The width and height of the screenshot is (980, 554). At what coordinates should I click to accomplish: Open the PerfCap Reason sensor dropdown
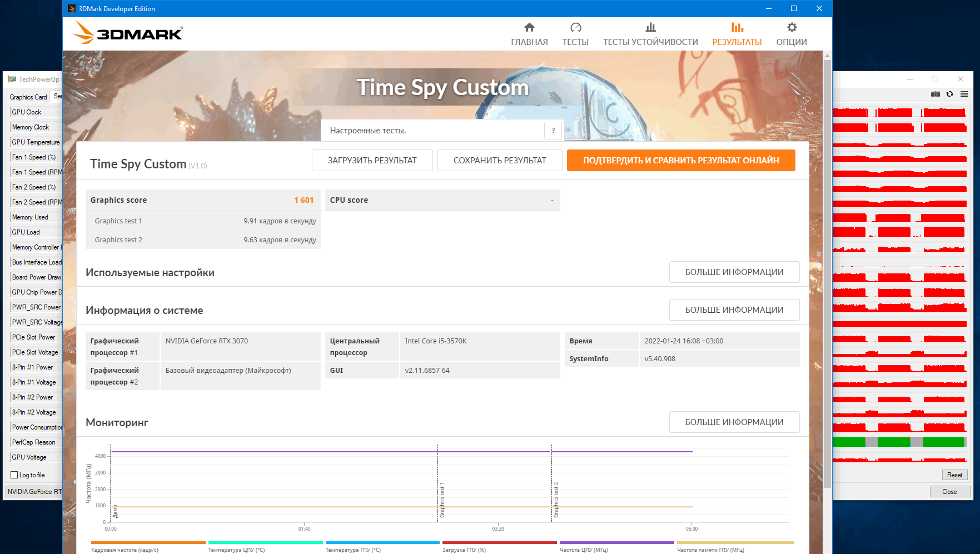(36, 442)
